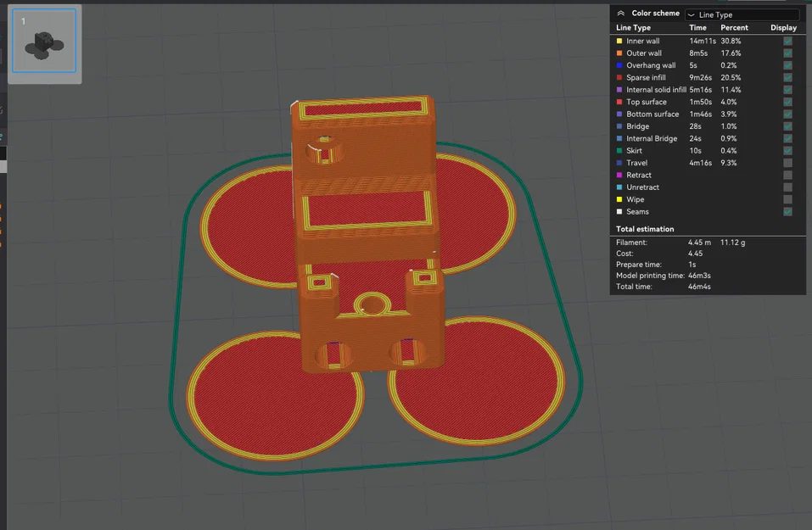
Task: Click the Bottom surface color swatch
Action: (x=619, y=114)
